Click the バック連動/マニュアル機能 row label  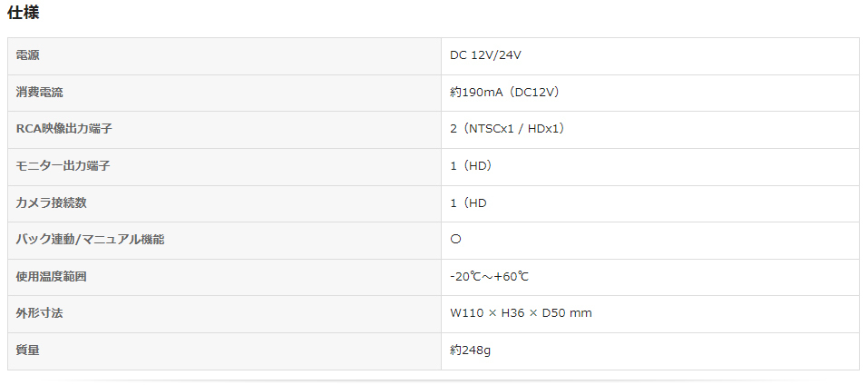91,240
